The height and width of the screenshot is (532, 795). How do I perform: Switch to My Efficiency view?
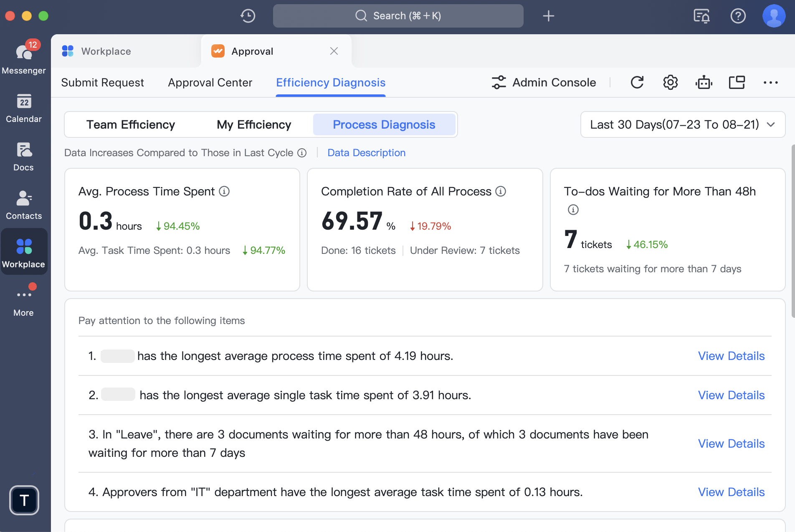pos(253,124)
